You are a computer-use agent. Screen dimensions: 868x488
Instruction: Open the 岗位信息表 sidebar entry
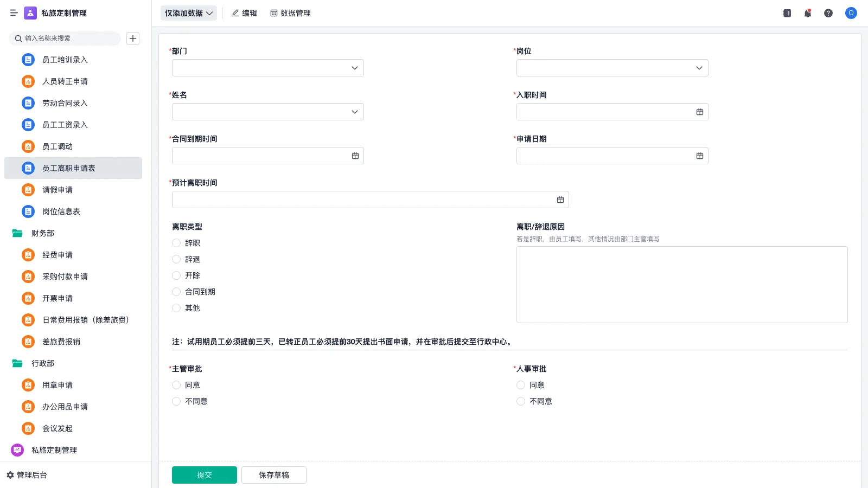[61, 211]
